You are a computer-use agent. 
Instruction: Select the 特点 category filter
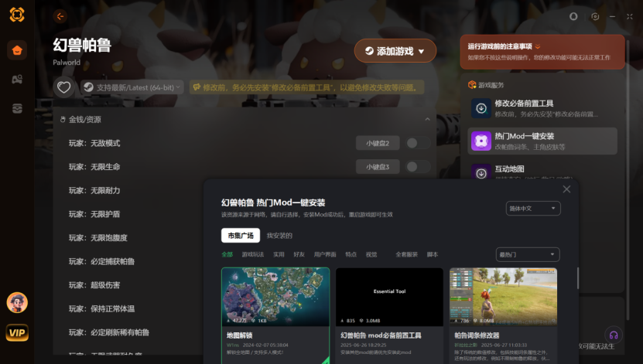coord(351,255)
